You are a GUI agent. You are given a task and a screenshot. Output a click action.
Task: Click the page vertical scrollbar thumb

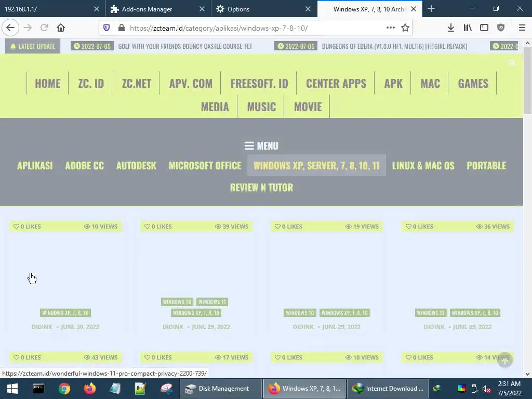528,79
